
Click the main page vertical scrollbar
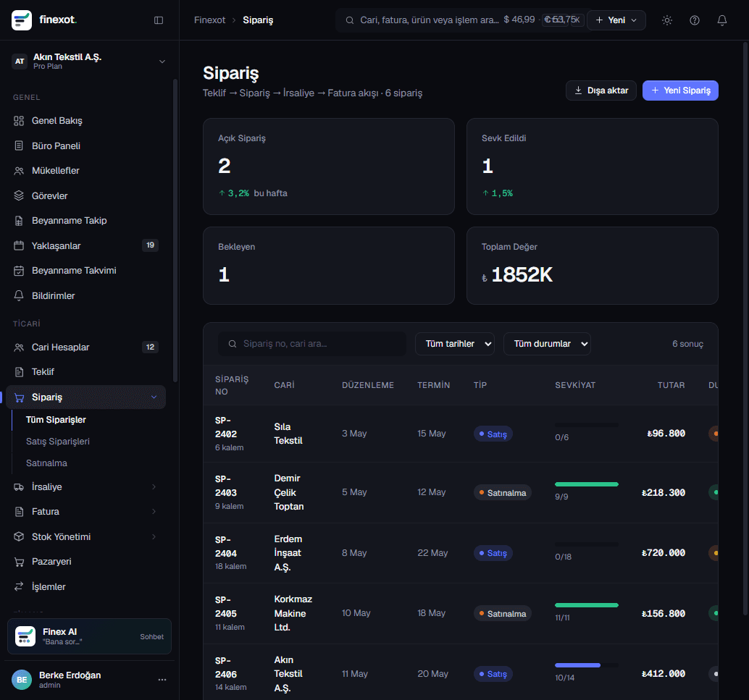tap(745, 329)
